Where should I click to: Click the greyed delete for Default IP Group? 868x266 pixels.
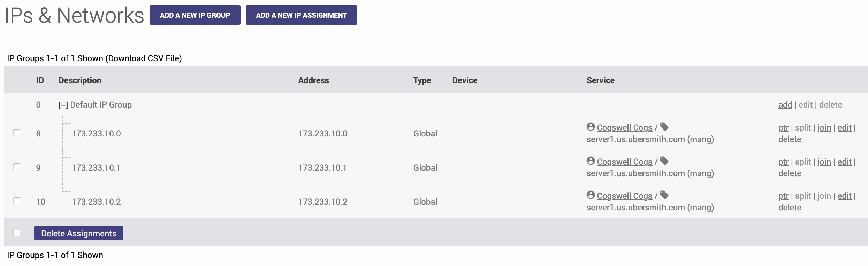[x=830, y=105]
